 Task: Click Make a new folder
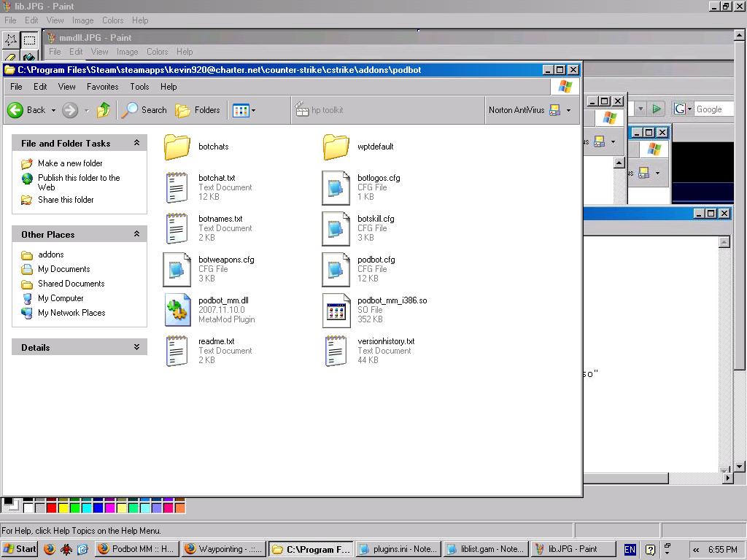tap(70, 163)
